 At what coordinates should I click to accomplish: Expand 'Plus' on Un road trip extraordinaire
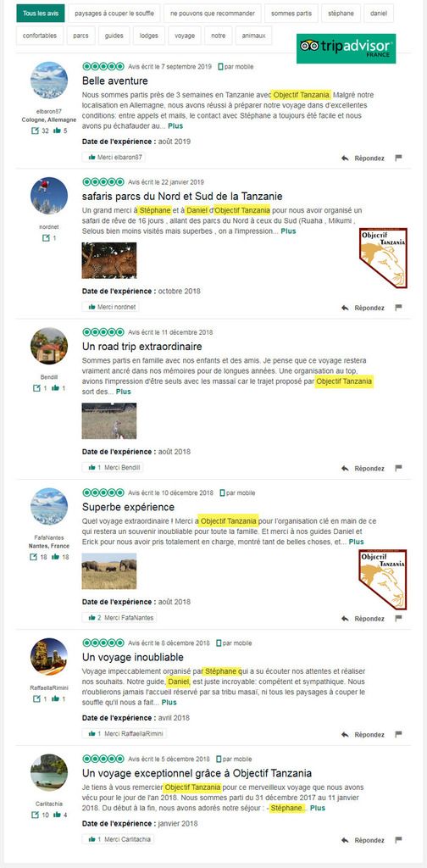[124, 392]
